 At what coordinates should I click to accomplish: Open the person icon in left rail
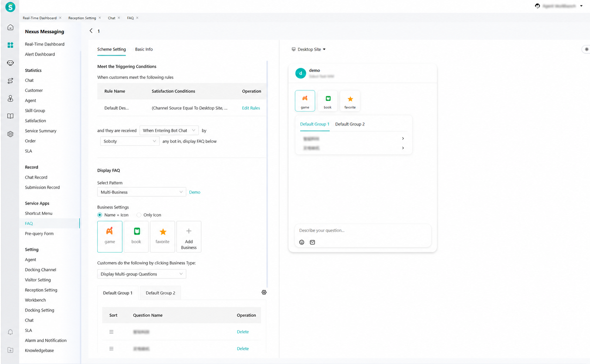coord(10,99)
